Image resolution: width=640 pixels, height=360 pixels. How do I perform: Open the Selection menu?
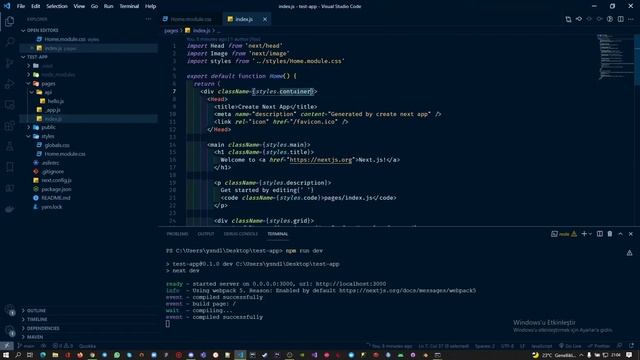(57, 6)
